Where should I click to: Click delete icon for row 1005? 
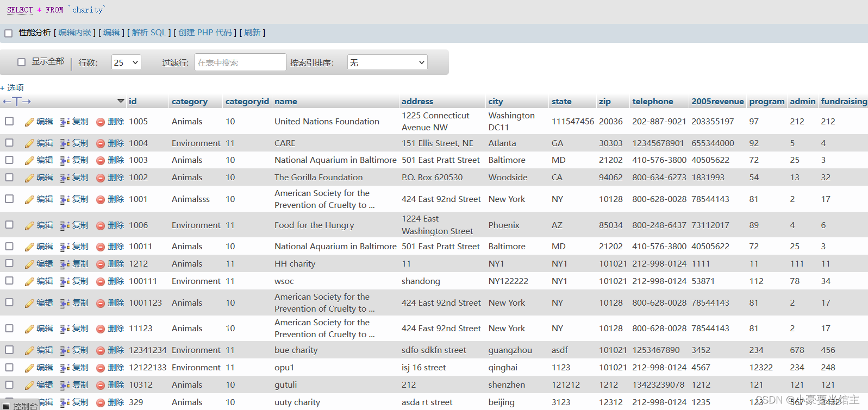[101, 122]
